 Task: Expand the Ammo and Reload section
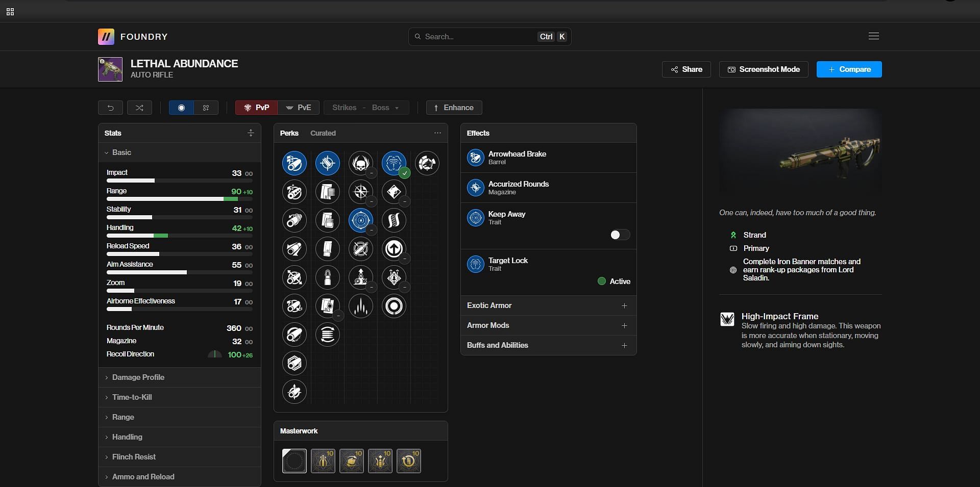179,477
